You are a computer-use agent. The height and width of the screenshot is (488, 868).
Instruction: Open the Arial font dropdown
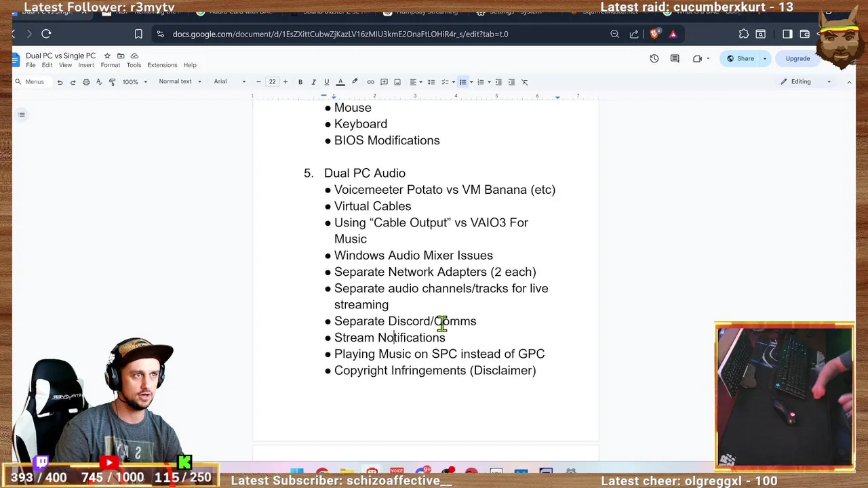click(x=230, y=82)
